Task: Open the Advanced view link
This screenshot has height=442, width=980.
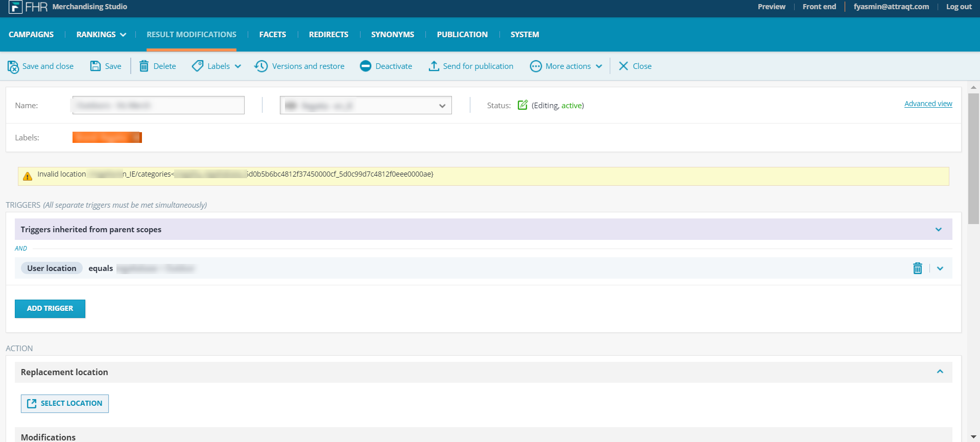Action: 928,104
